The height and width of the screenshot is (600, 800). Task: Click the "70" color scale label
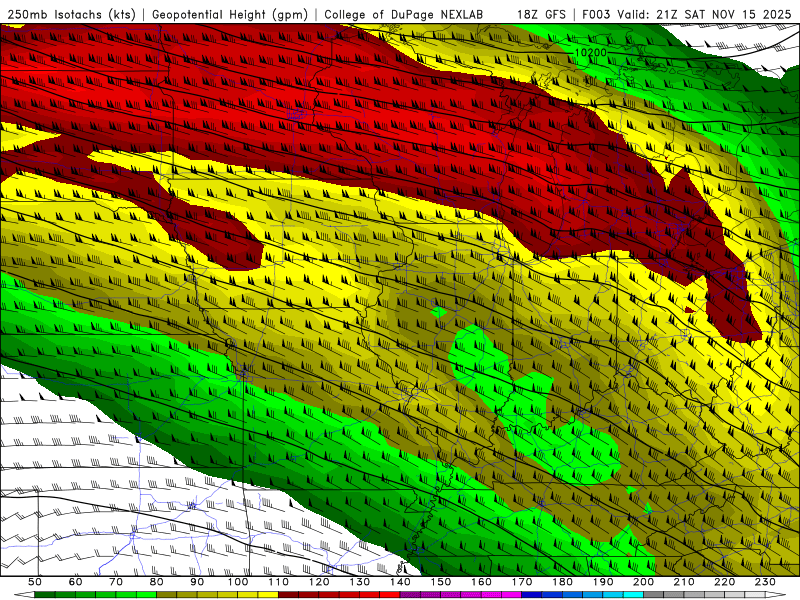click(116, 582)
